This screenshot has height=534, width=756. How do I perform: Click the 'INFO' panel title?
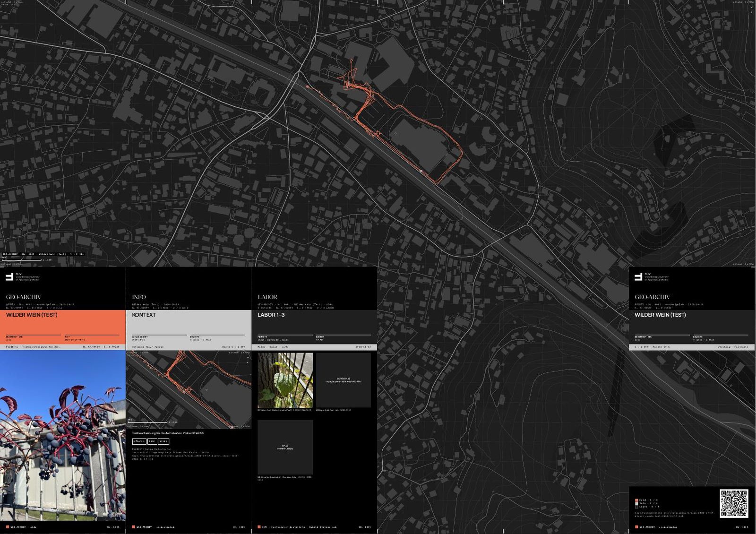coord(139,297)
